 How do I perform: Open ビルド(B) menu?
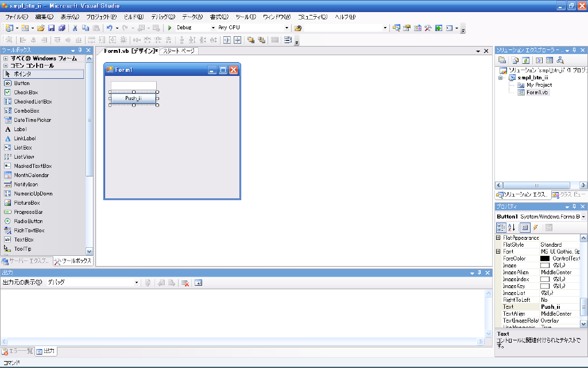click(134, 17)
